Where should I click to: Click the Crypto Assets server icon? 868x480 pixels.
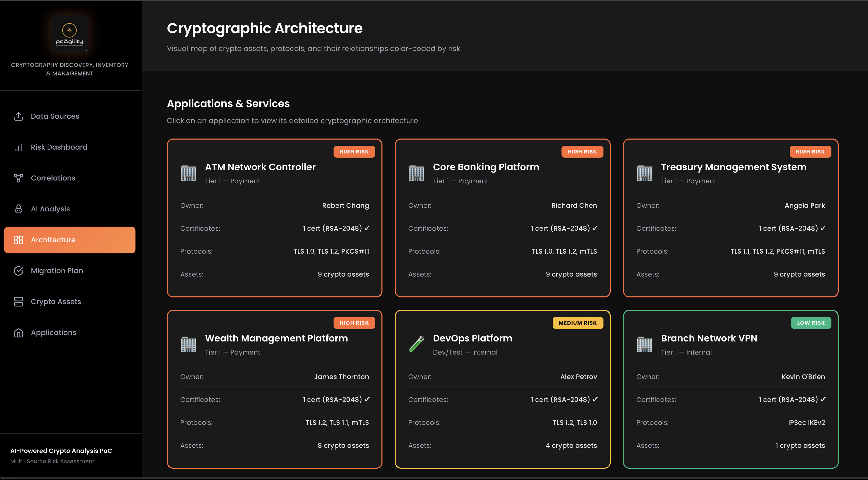(x=19, y=302)
